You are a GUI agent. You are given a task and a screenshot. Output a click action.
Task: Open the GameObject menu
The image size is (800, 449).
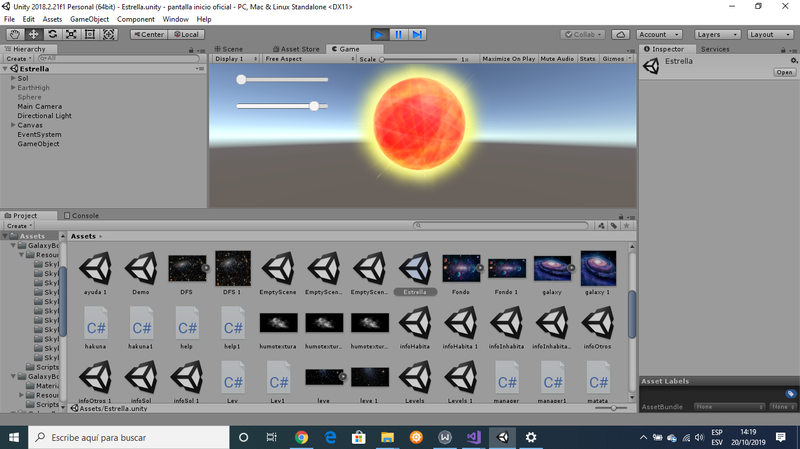point(89,19)
